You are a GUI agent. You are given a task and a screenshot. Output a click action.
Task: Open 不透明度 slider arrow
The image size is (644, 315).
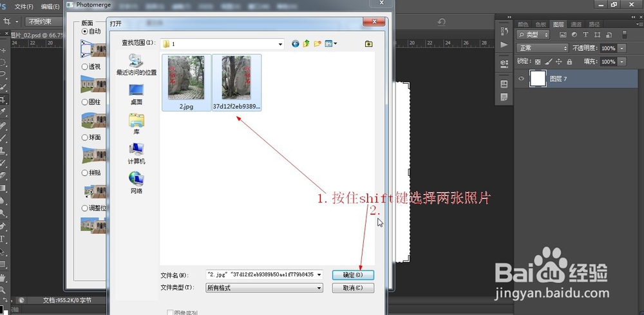coord(622,48)
